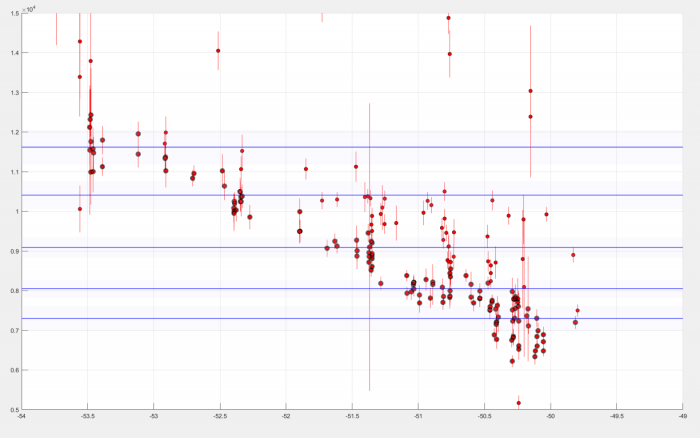Click the data point near x=-51.85, y=1.11
This screenshot has height=438, width=700.
[306, 168]
